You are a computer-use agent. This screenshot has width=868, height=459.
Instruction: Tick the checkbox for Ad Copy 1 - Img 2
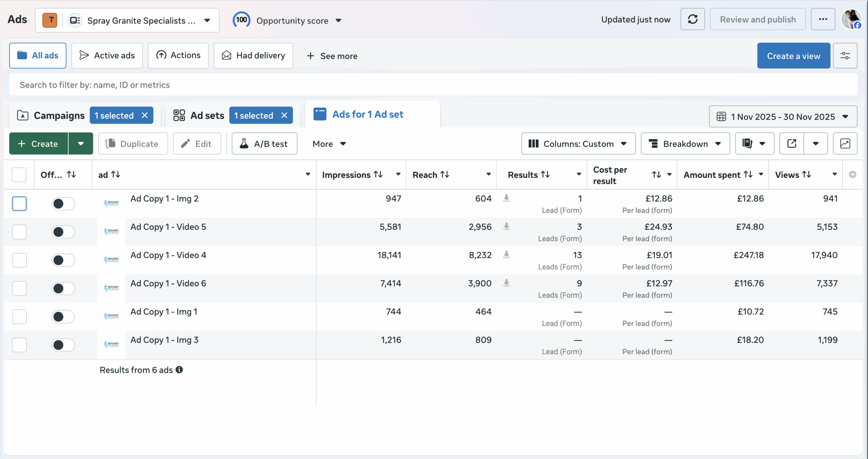click(19, 204)
